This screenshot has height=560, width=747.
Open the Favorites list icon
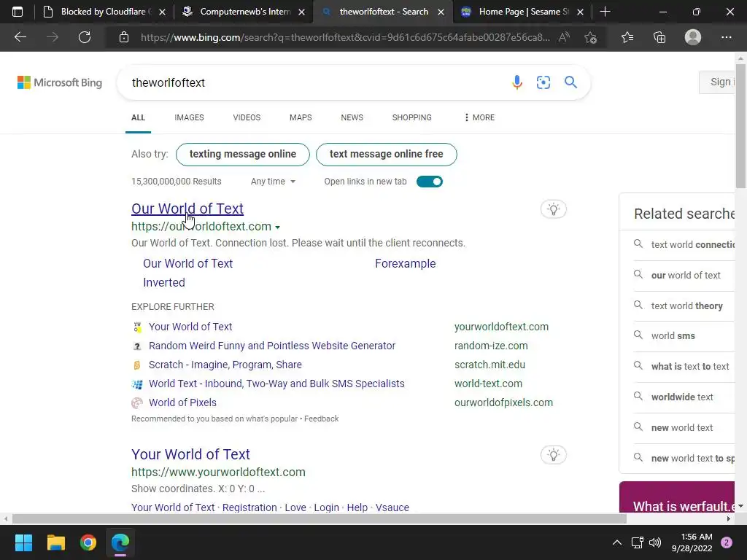[627, 37]
